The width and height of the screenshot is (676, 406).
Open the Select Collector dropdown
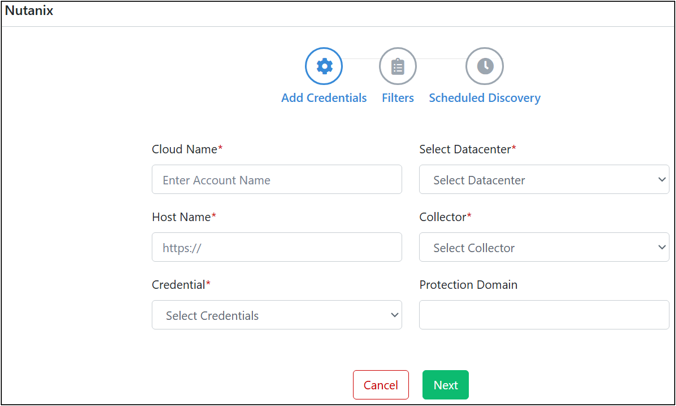click(544, 247)
